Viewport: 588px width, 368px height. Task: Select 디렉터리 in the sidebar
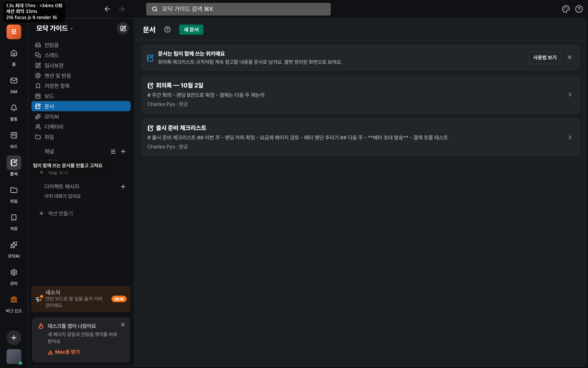click(81, 127)
